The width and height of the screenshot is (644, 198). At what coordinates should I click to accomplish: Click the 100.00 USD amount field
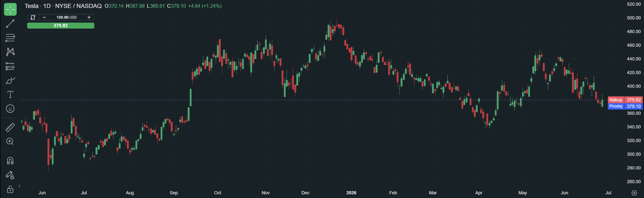(x=67, y=17)
